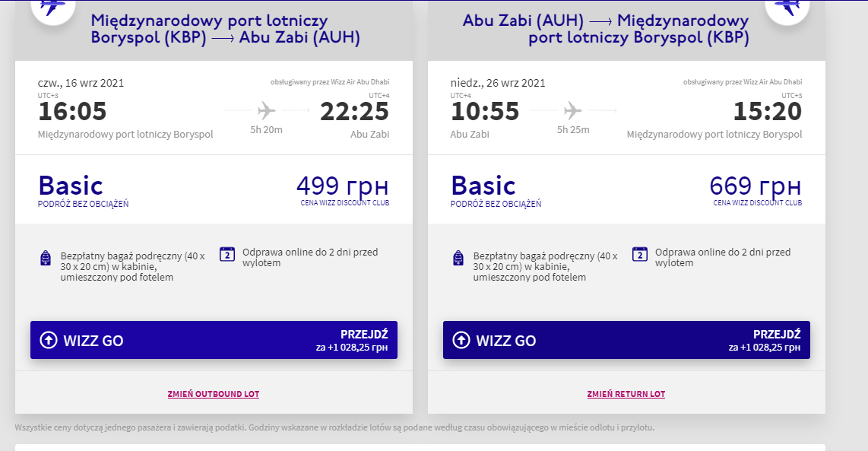The image size is (868, 451).
Task: Click return online check-in calendar icon
Action: tap(640, 254)
